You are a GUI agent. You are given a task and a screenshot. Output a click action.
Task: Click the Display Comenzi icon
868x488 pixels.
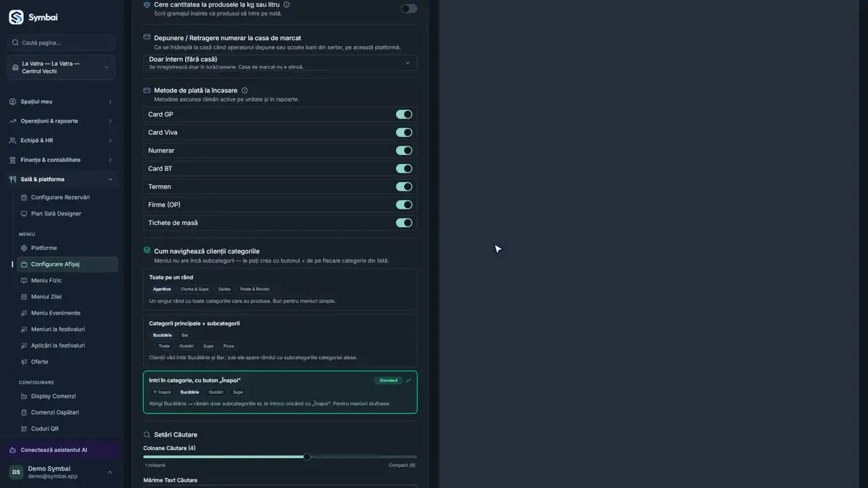tap(24, 396)
